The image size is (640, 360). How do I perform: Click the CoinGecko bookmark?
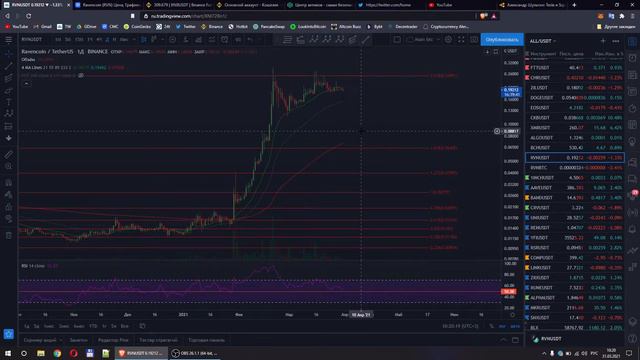click(x=137, y=27)
